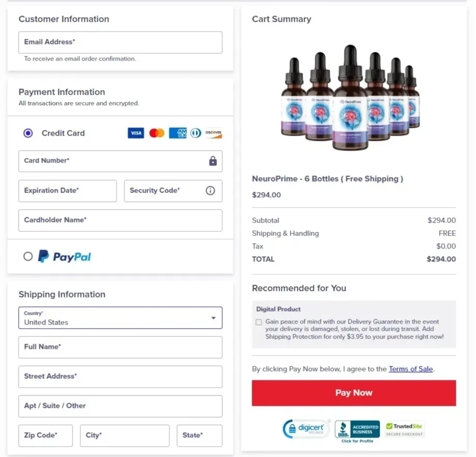476x457 pixels.
Task: Click the lock icon in Card Number field
Action: coord(212,161)
